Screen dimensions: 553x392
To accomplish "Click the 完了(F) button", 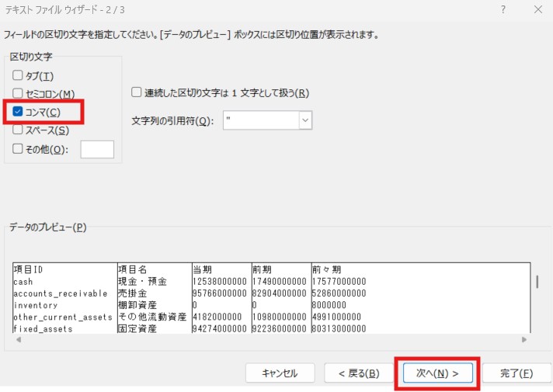I will [x=516, y=373].
